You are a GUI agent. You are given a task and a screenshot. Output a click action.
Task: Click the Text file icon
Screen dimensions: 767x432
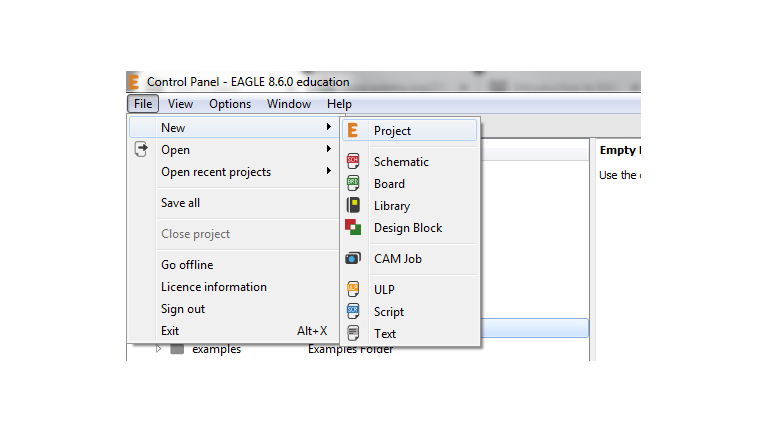coord(353,334)
